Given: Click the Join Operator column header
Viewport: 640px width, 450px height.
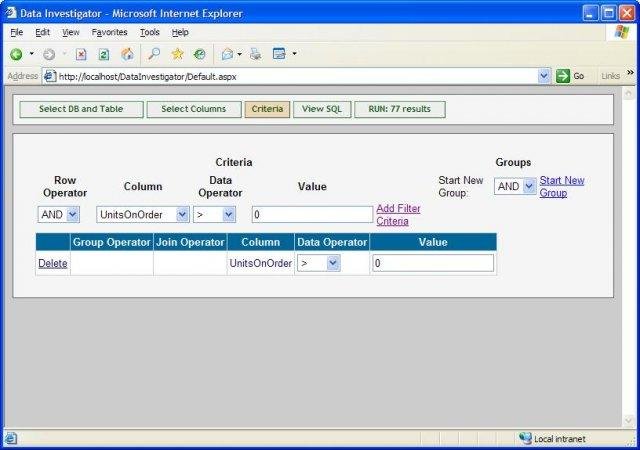Looking at the screenshot, I should (x=190, y=242).
